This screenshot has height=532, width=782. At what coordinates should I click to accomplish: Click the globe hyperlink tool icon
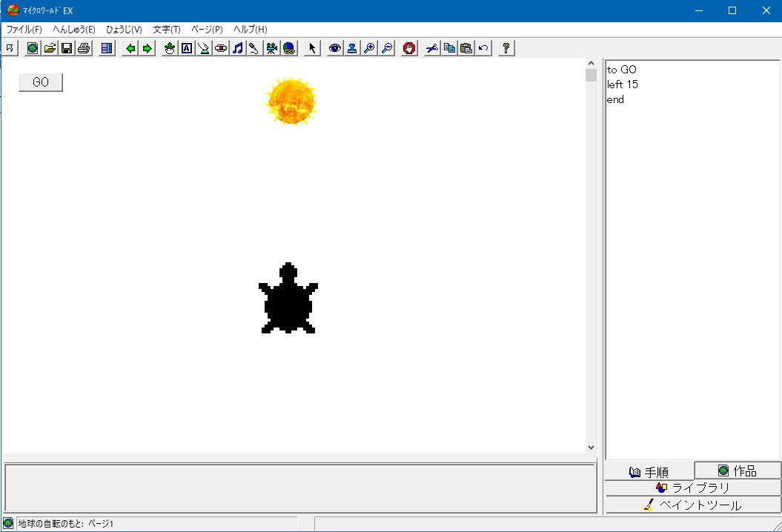[289, 48]
